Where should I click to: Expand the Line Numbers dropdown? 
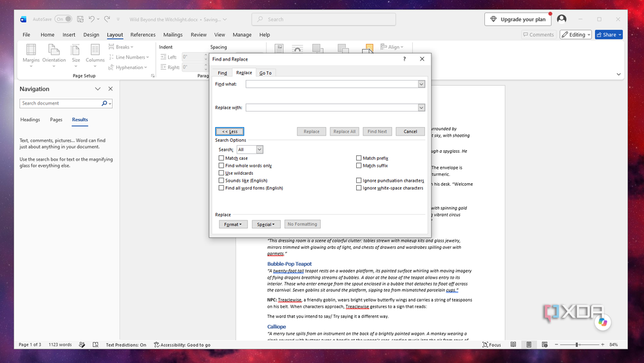129,57
